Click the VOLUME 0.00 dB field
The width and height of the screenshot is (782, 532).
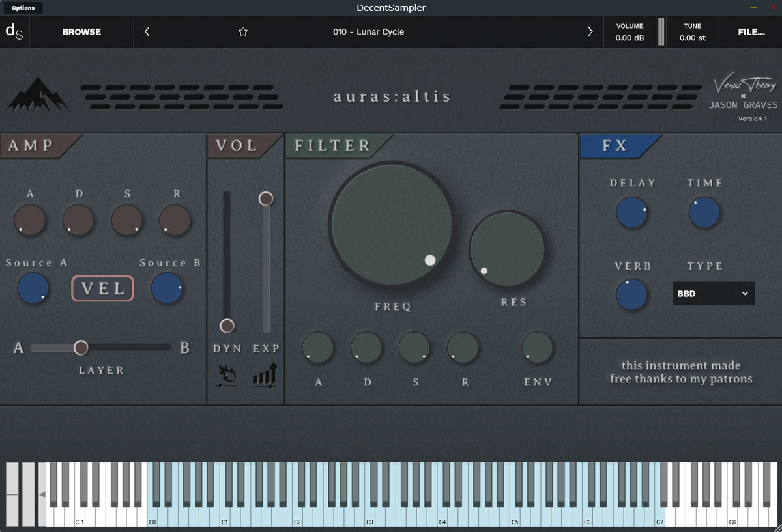tap(629, 32)
